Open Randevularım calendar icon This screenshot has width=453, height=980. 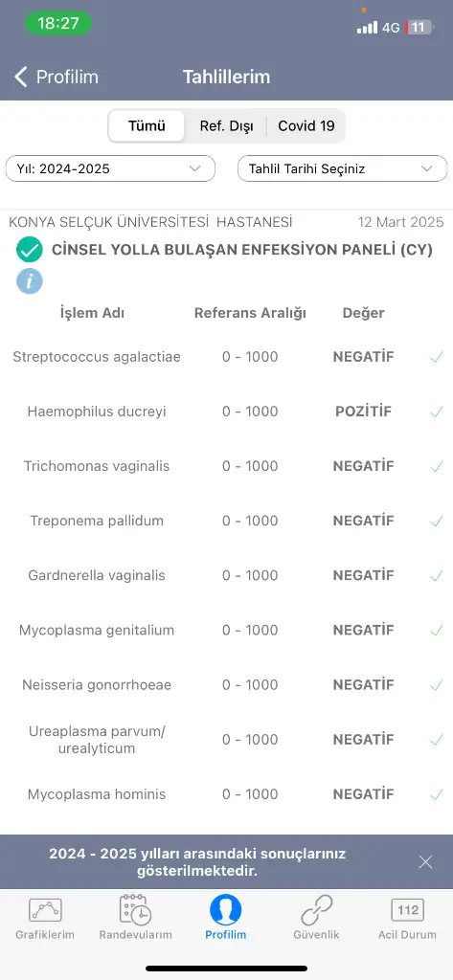(x=135, y=910)
